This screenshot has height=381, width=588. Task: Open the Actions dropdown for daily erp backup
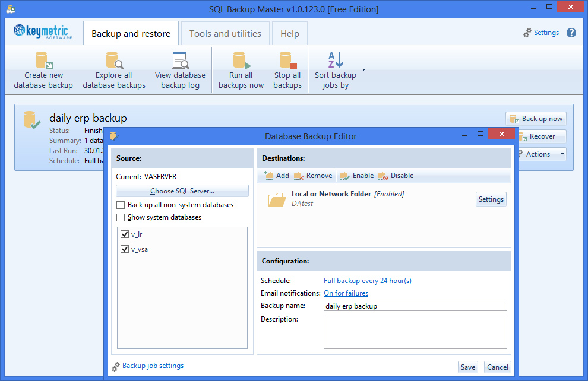tap(542, 154)
